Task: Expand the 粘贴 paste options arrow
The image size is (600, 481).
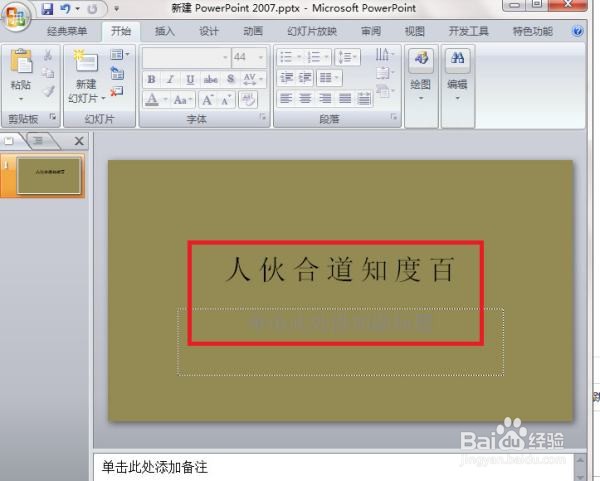Action: 21,99
